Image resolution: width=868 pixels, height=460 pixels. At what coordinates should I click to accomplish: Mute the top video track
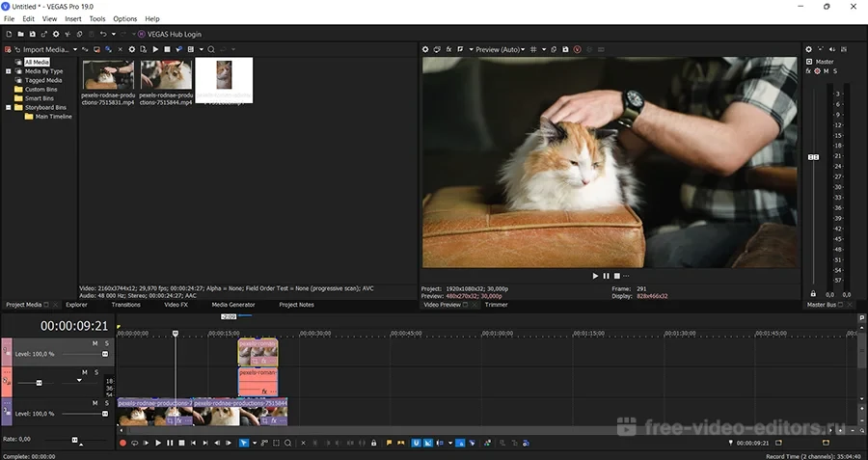[95, 343]
